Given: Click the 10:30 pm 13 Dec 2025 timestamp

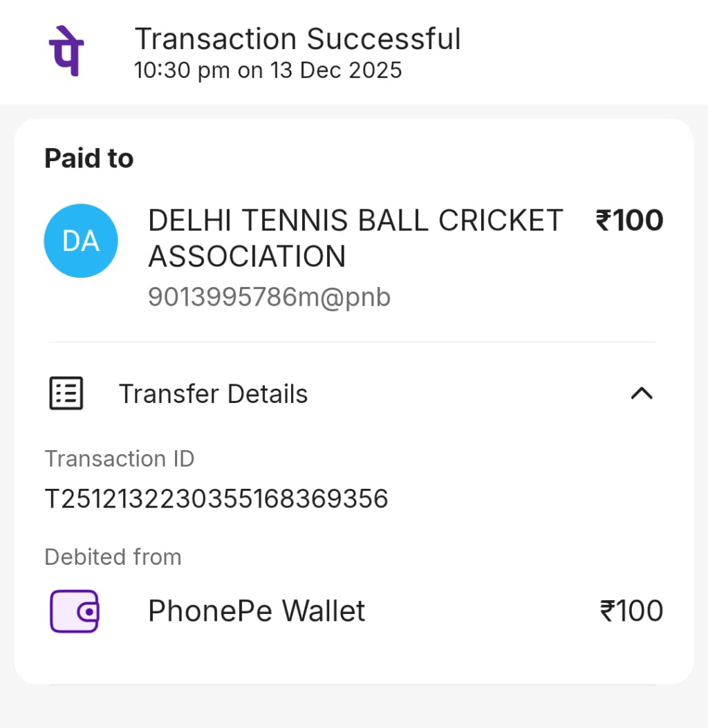Looking at the screenshot, I should [x=268, y=71].
